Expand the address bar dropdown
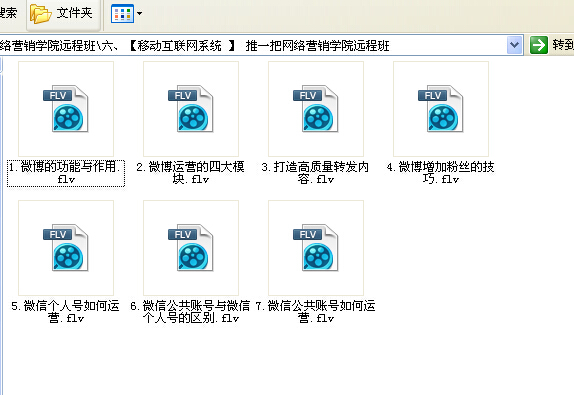 pos(514,45)
